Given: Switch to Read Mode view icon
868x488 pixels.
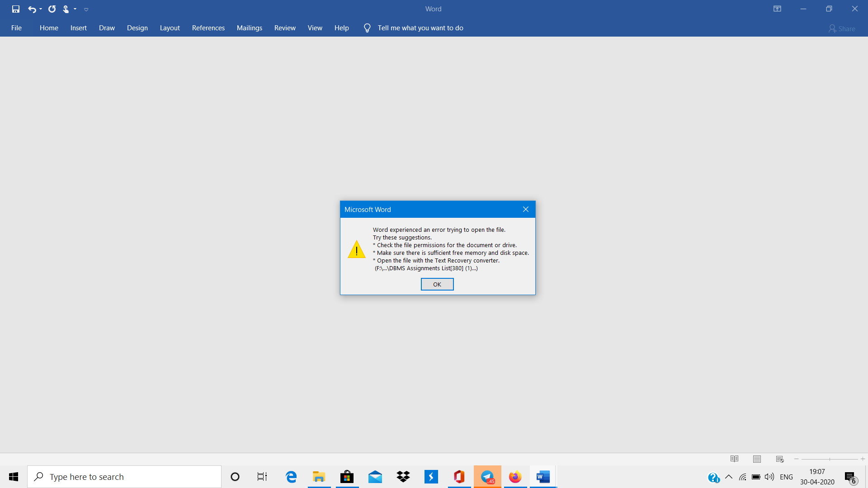Looking at the screenshot, I should pyautogui.click(x=735, y=459).
